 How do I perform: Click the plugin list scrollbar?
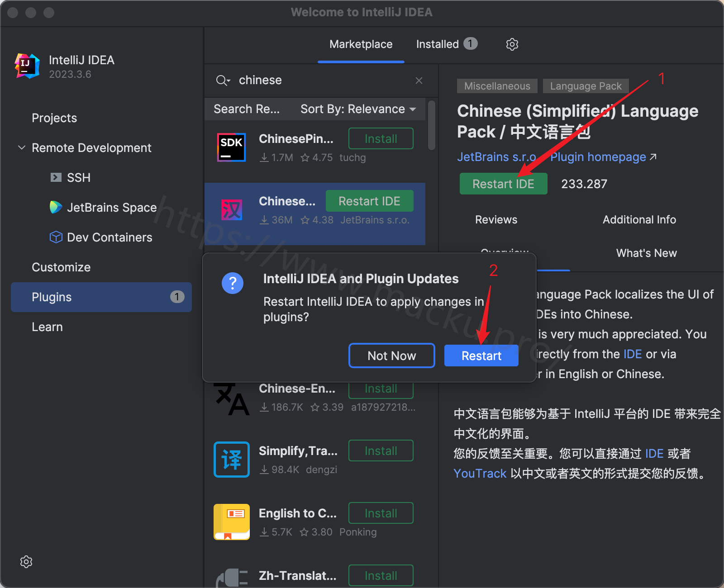432,125
